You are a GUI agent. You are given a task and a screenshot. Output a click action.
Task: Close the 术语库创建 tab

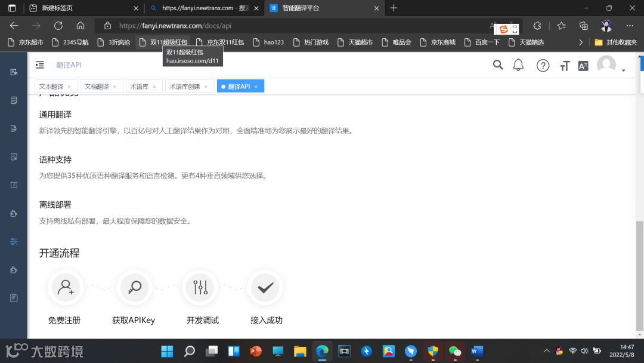point(206,87)
